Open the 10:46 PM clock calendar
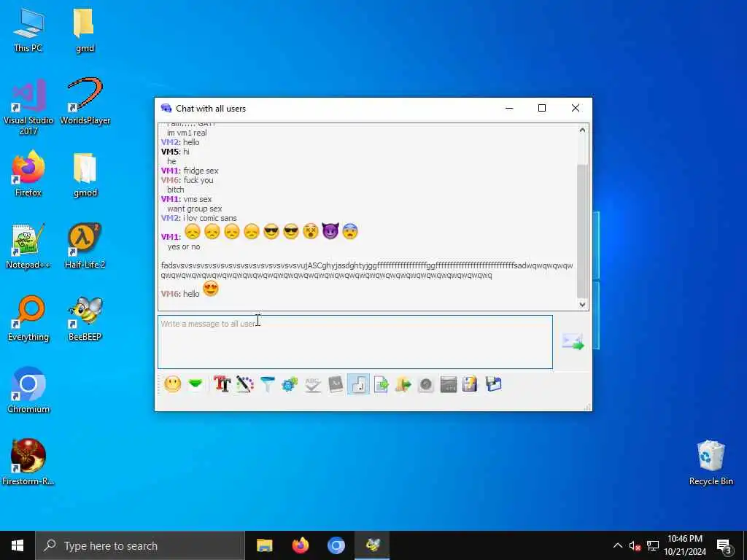747x560 pixels. pos(684,545)
